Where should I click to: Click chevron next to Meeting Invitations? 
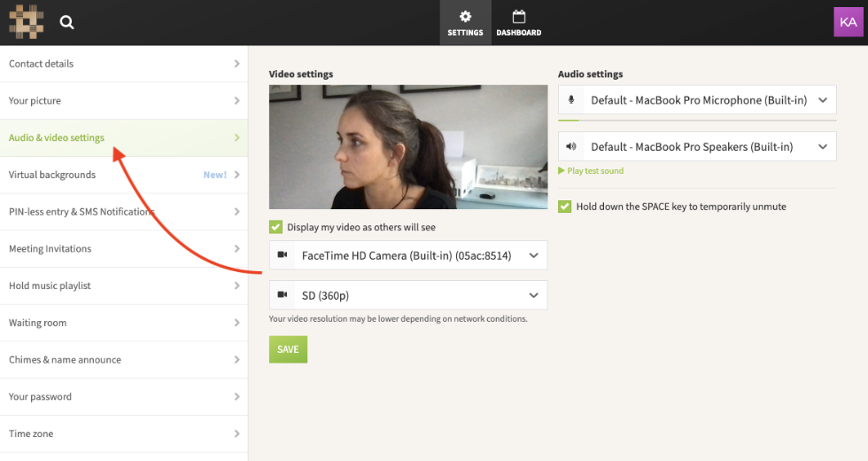[x=237, y=249]
